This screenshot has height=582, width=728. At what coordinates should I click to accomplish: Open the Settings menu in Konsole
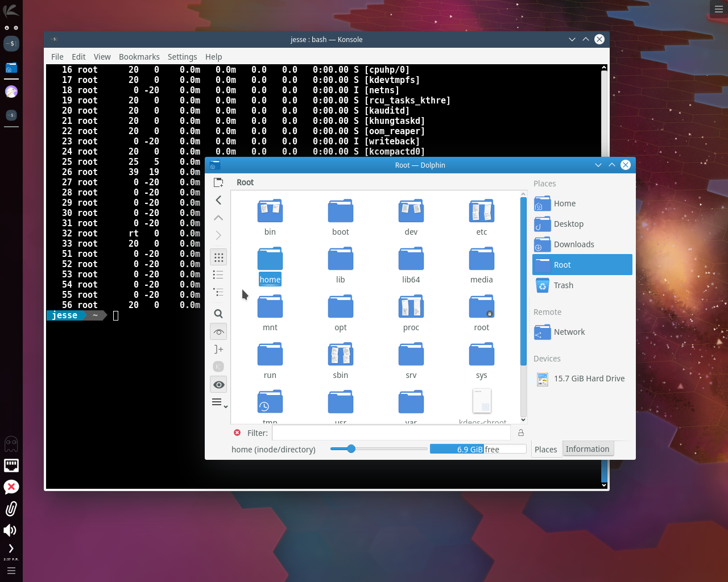pyautogui.click(x=183, y=57)
